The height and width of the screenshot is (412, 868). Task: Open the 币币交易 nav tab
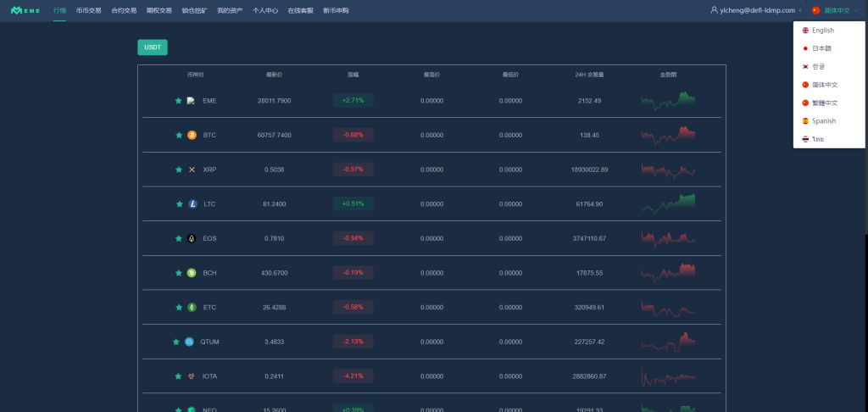88,10
